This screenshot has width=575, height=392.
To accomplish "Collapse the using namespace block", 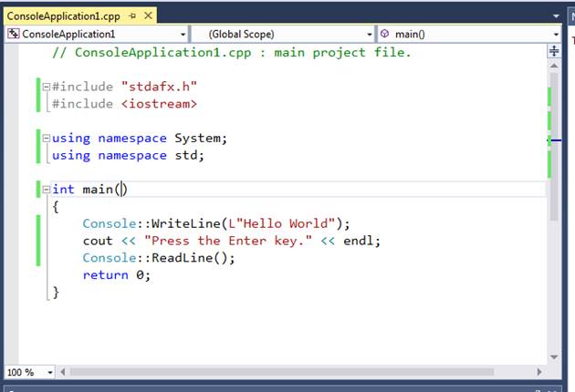I will click(x=47, y=139).
